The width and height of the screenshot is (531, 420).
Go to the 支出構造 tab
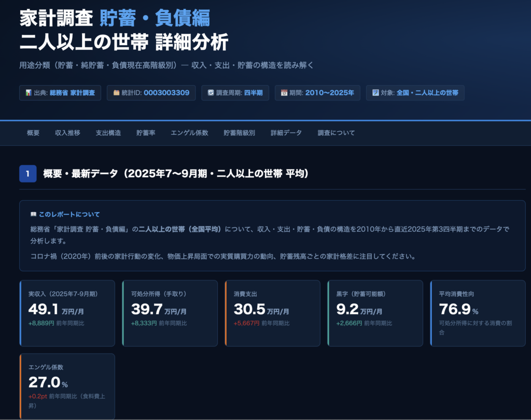point(108,133)
